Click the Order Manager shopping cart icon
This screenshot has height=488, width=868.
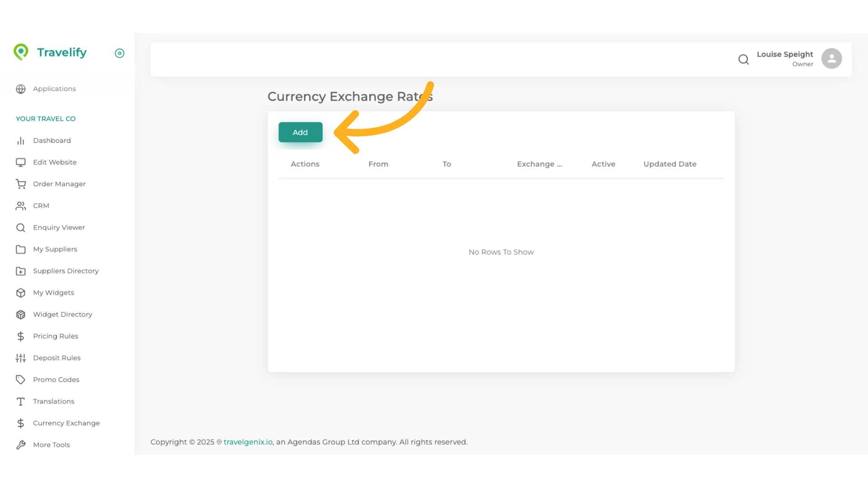tap(21, 184)
